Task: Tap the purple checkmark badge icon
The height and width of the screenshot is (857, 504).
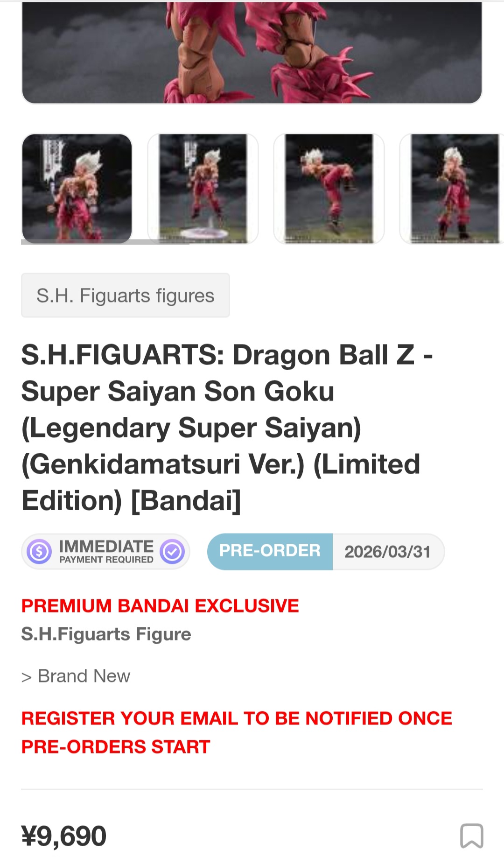Action: (x=172, y=552)
